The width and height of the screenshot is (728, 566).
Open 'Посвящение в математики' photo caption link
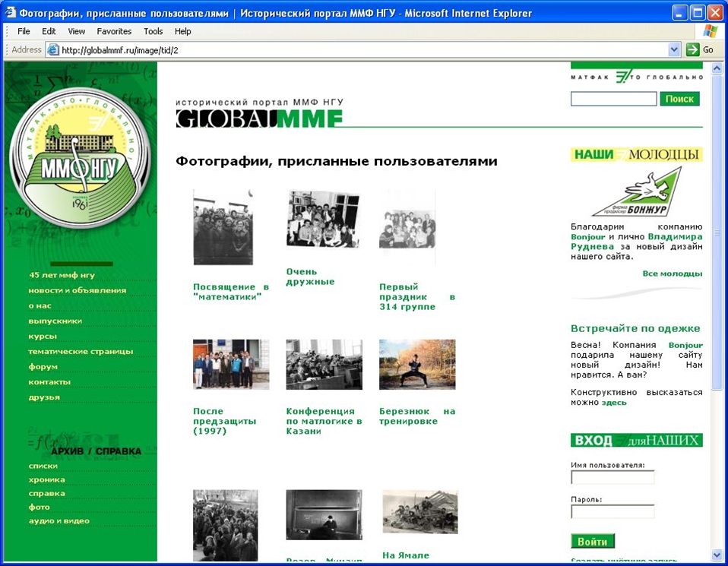point(231,292)
